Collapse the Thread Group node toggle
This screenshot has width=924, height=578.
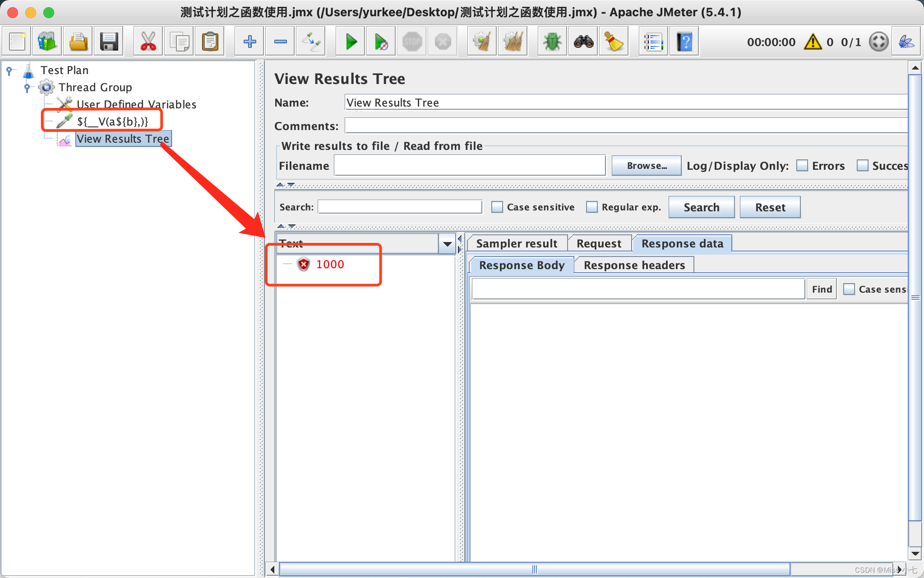click(x=28, y=87)
